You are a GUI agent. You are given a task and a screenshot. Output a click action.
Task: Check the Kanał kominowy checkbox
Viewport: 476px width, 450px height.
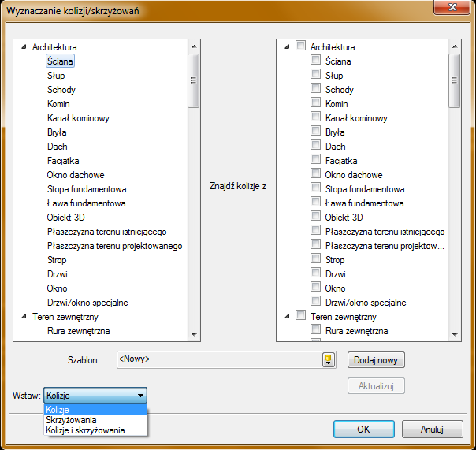point(316,117)
